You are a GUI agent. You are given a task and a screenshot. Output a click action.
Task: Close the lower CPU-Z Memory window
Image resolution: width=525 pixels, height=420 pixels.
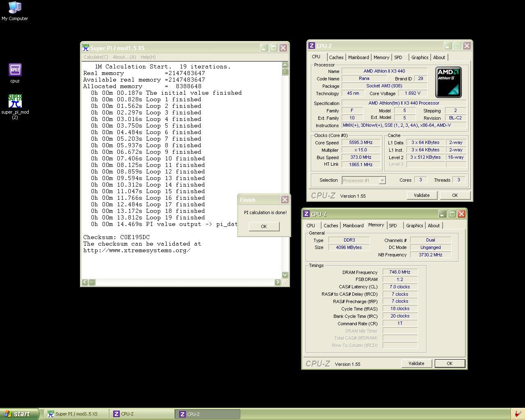coord(461,214)
